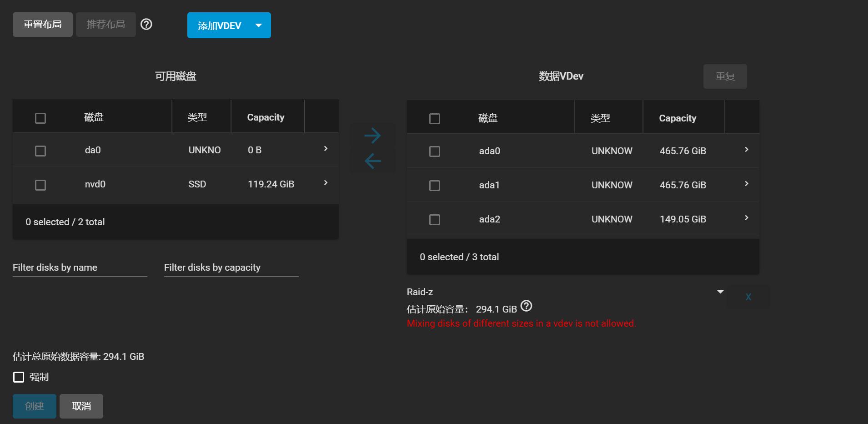
Task: Sort available disks by 磁盘 column header
Action: [94, 117]
